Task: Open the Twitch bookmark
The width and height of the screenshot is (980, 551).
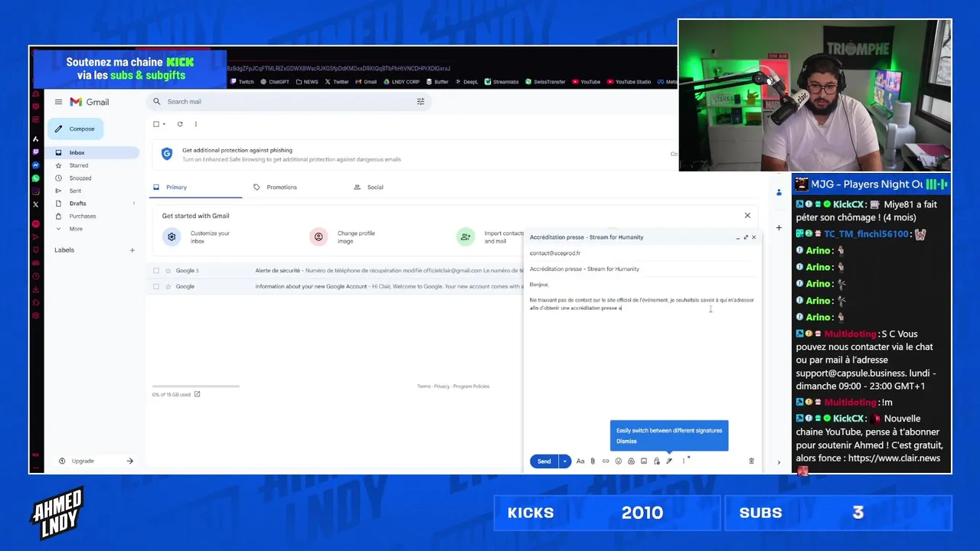Action: [242, 82]
